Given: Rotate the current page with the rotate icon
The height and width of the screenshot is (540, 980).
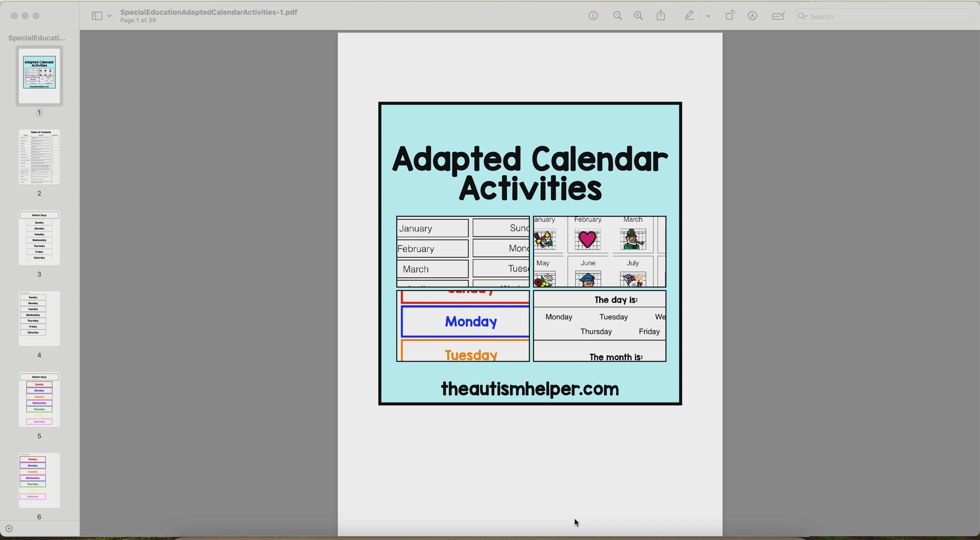Looking at the screenshot, I should [730, 16].
